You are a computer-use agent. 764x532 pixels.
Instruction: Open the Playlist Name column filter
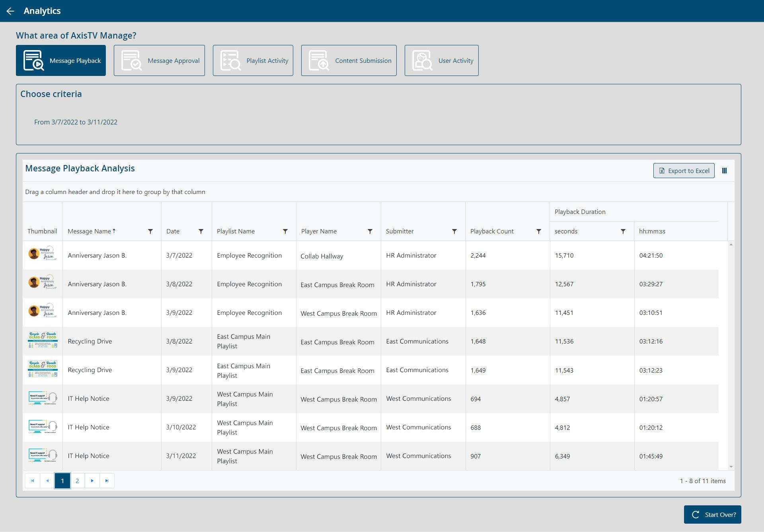[285, 231]
